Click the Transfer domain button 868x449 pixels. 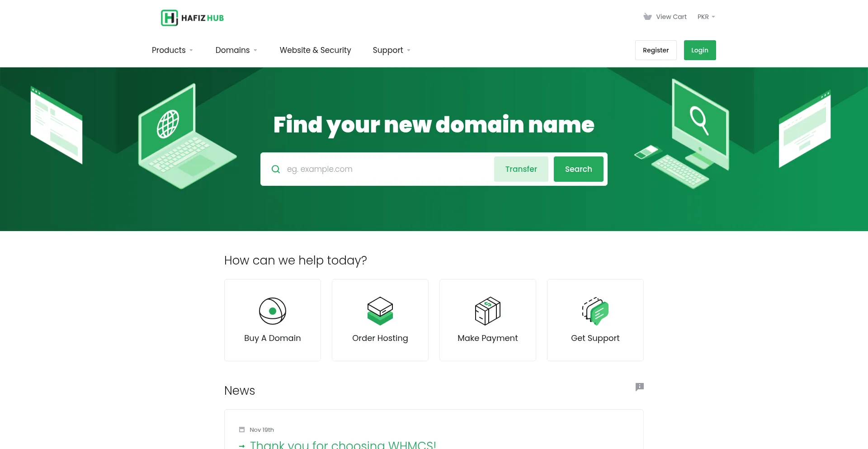(521, 169)
